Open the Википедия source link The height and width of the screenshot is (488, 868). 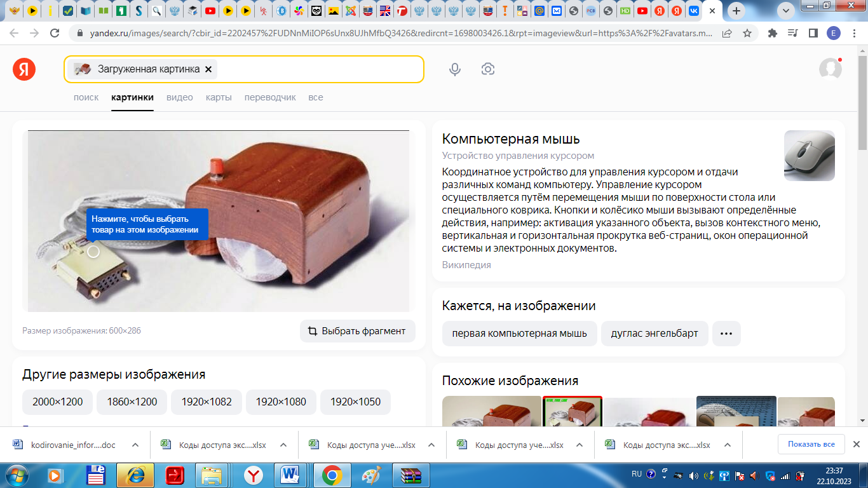pyautogui.click(x=466, y=265)
